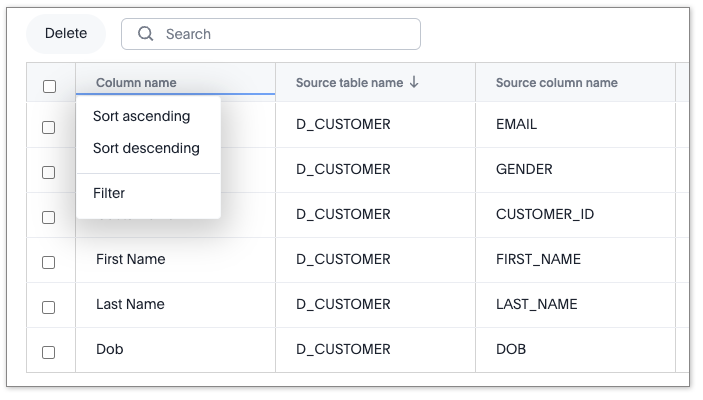Choose Sort ascending from the column menu

click(x=141, y=117)
